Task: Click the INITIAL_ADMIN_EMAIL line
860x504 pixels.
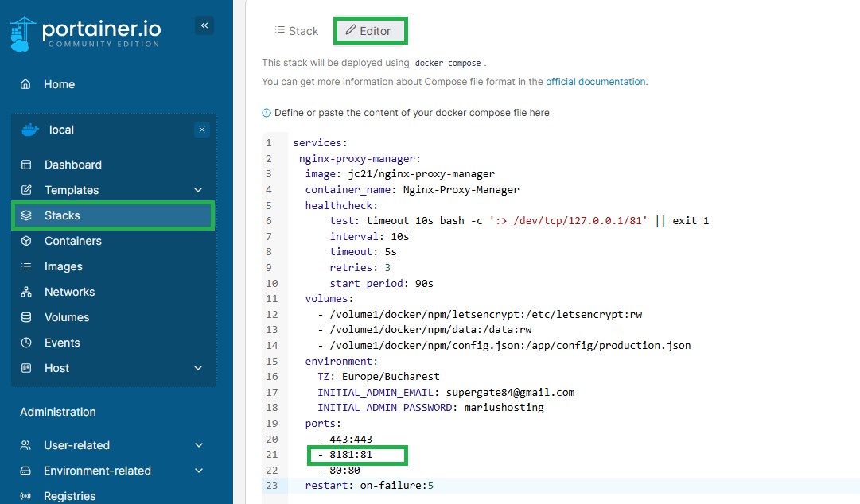Action: 446,393
